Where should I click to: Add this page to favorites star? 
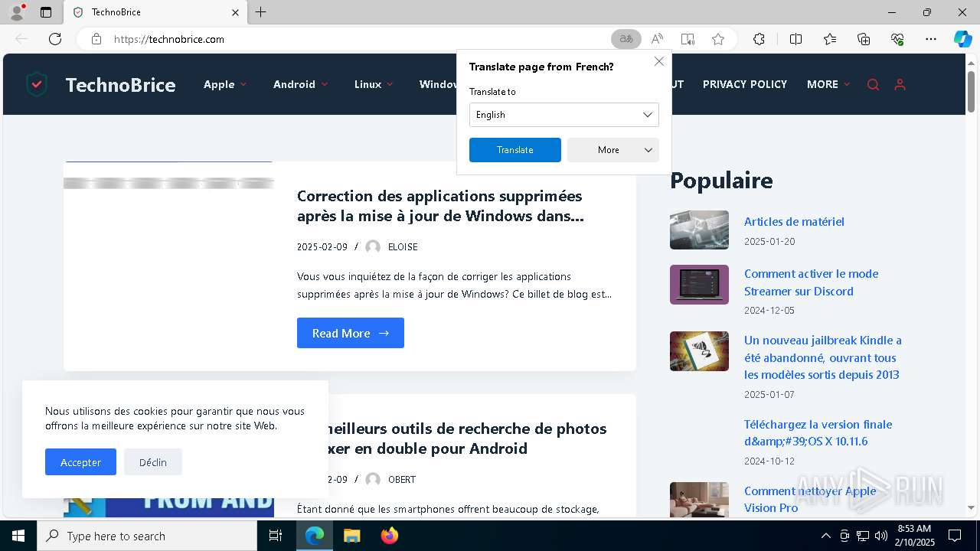pos(718,39)
